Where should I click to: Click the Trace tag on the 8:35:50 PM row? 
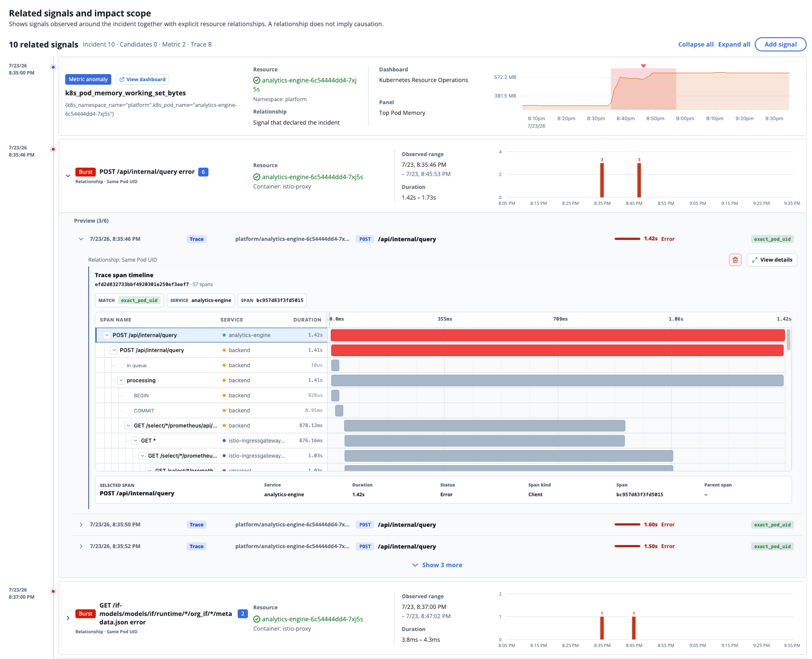click(x=196, y=525)
